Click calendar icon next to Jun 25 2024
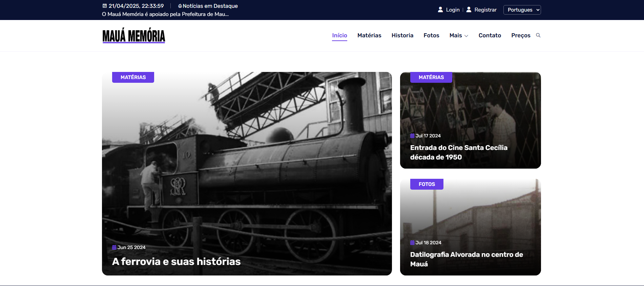The width and height of the screenshot is (644, 286). [114, 247]
